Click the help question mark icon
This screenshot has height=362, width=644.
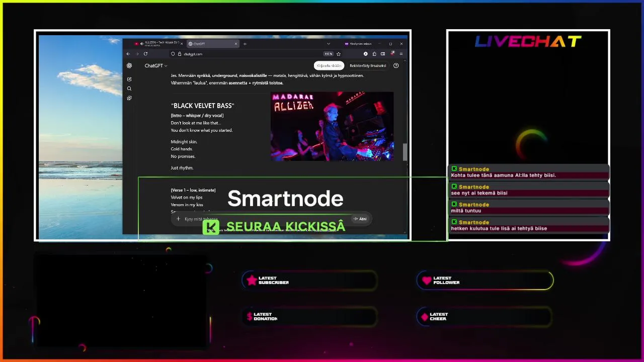(x=396, y=65)
